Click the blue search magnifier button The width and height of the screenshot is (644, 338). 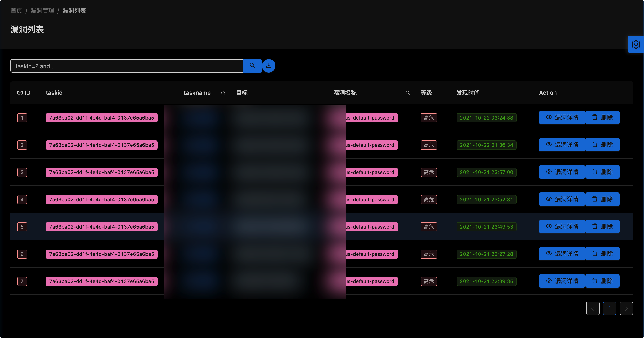(252, 66)
